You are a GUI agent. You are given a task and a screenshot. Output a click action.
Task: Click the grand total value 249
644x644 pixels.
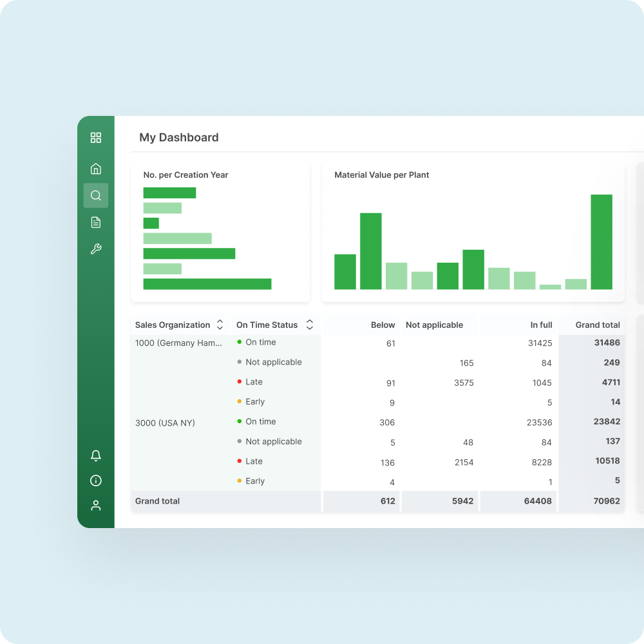(612, 363)
